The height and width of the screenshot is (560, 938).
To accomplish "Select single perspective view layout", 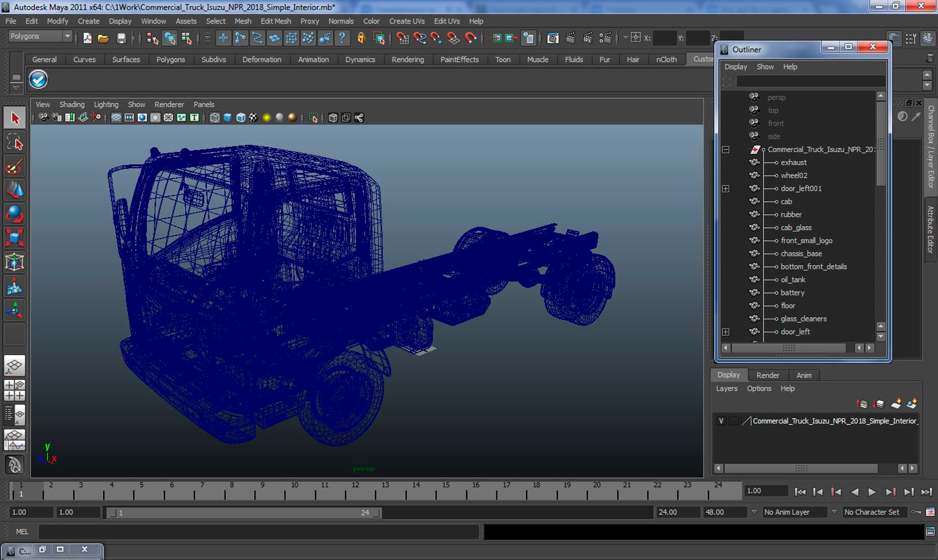I will (15, 366).
